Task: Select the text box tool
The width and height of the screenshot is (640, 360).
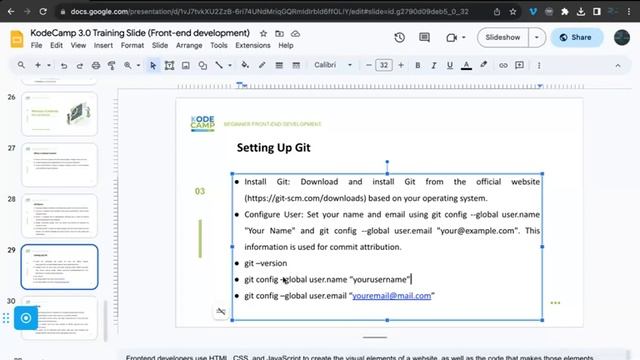Action: point(169,65)
